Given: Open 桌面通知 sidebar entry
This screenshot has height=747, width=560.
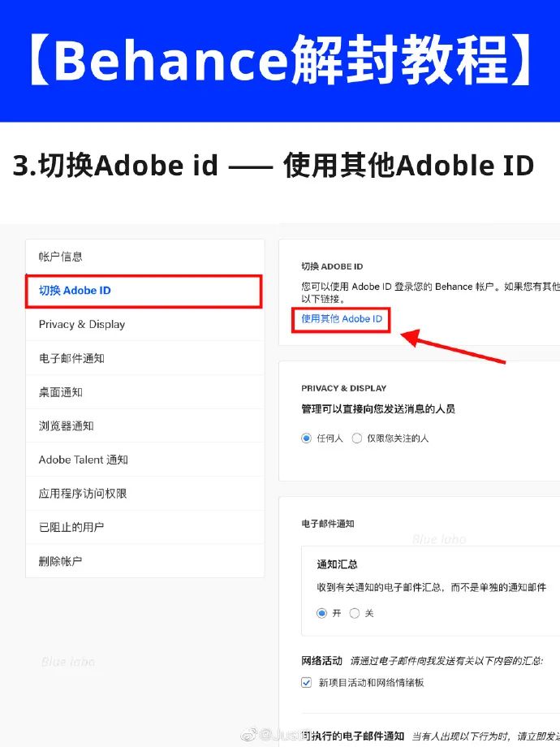Looking at the screenshot, I should pyautogui.click(x=144, y=392).
